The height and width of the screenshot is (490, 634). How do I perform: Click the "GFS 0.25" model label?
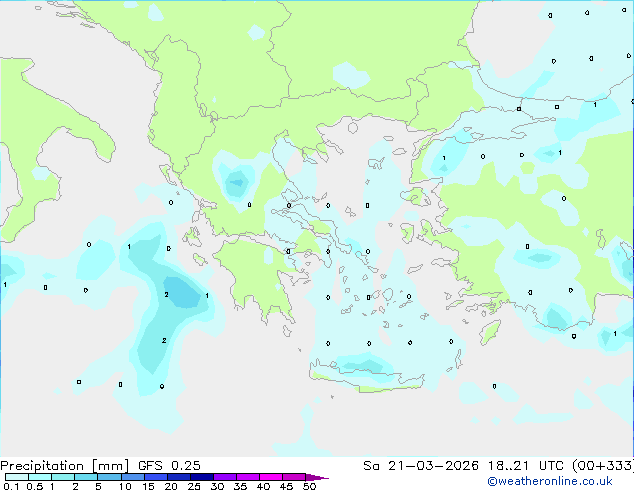(x=169, y=466)
